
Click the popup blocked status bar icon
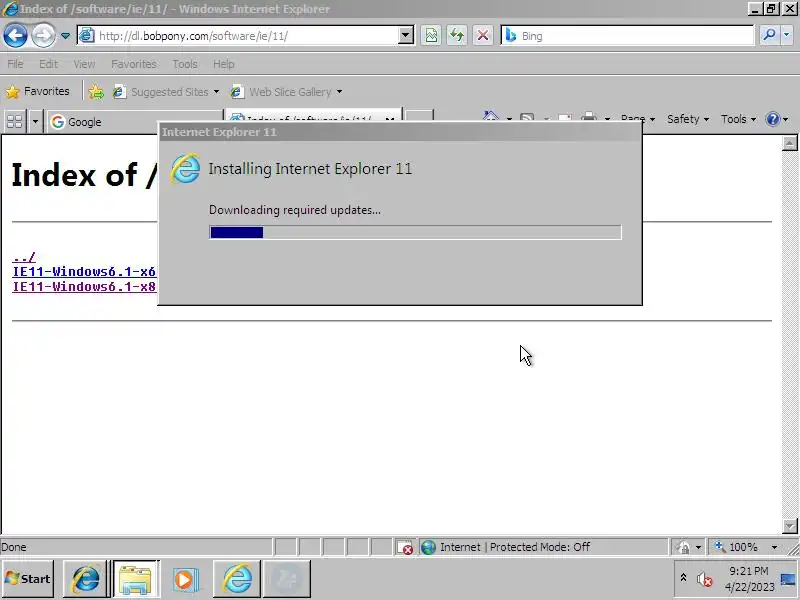pyautogui.click(x=405, y=547)
